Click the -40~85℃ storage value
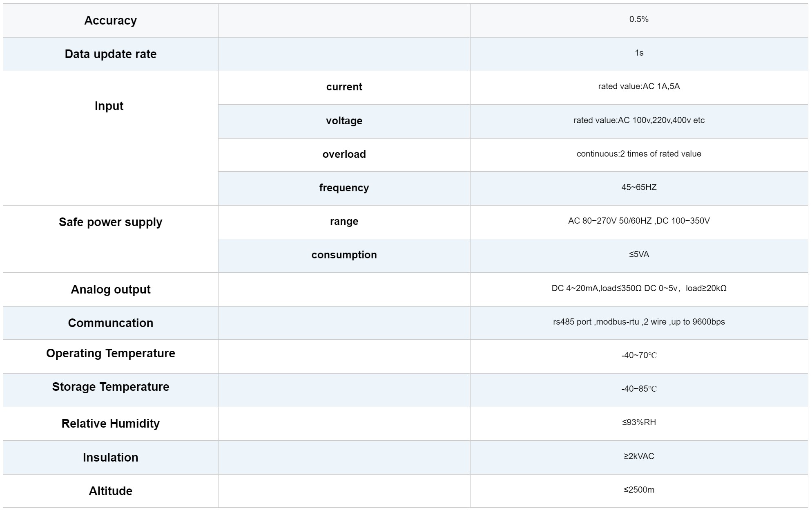The image size is (812, 511). (x=638, y=389)
